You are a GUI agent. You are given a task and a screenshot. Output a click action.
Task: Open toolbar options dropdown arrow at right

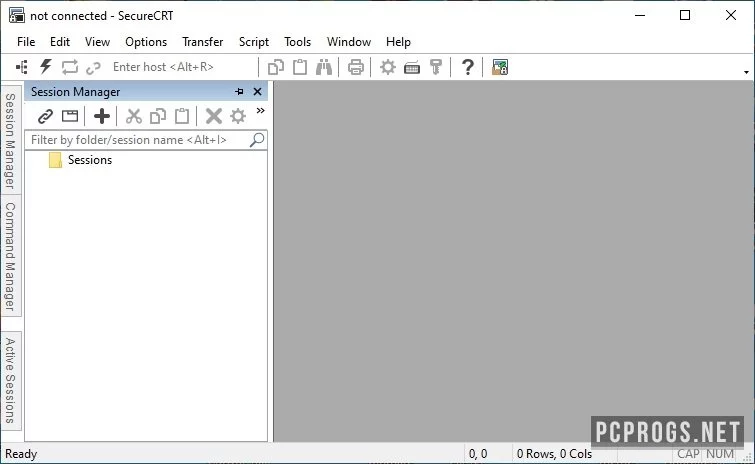[746, 72]
